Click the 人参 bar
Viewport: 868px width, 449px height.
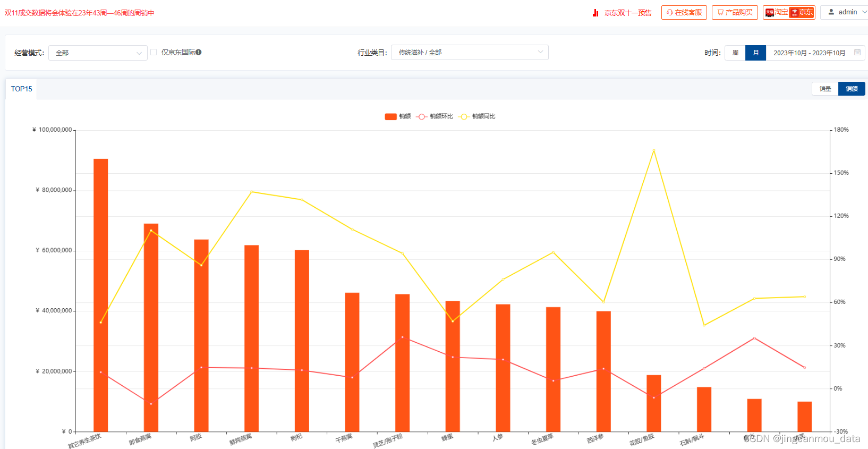coord(503,368)
